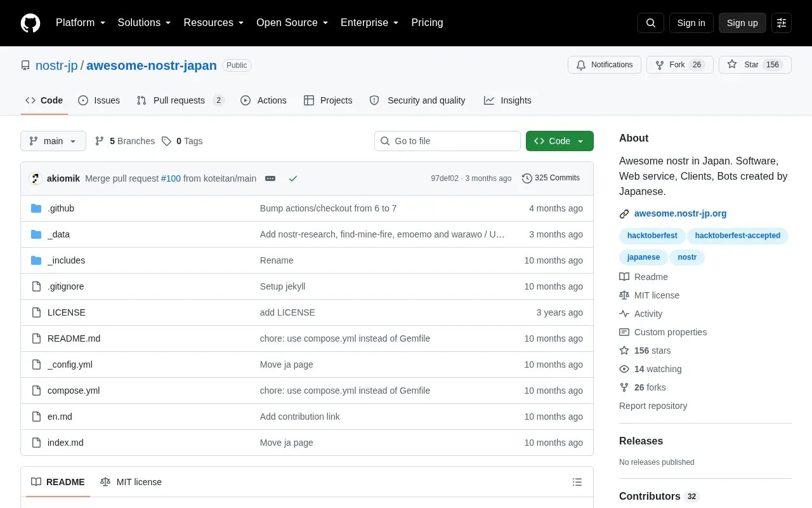The image size is (812, 508).
Task: Click the Go to file field
Action: (x=447, y=141)
